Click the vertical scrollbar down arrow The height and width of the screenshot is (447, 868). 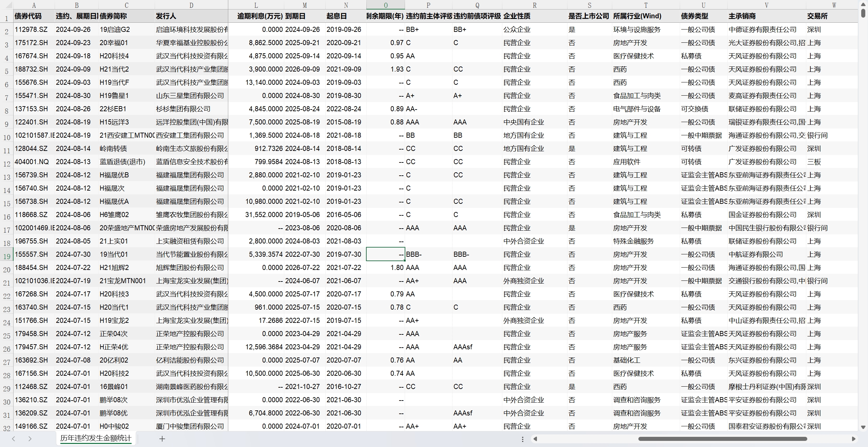[x=863, y=427]
